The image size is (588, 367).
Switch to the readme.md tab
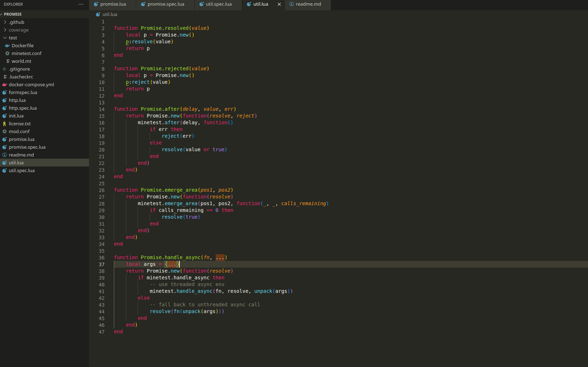pos(308,4)
